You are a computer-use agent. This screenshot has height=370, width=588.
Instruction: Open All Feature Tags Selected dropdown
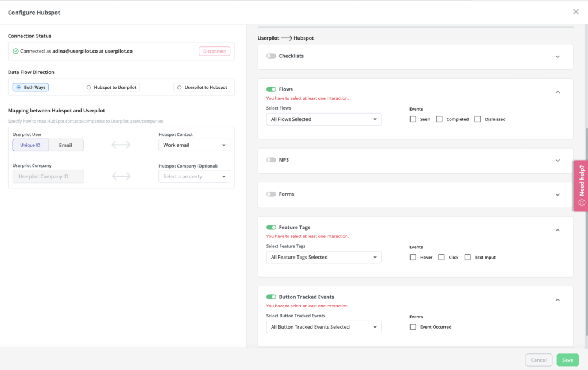[324, 257]
